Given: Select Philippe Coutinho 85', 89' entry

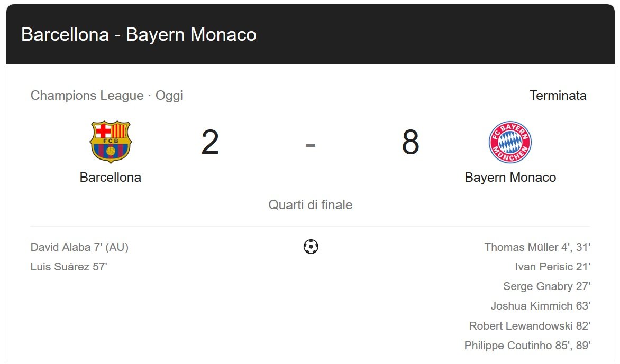Looking at the screenshot, I should [527, 346].
